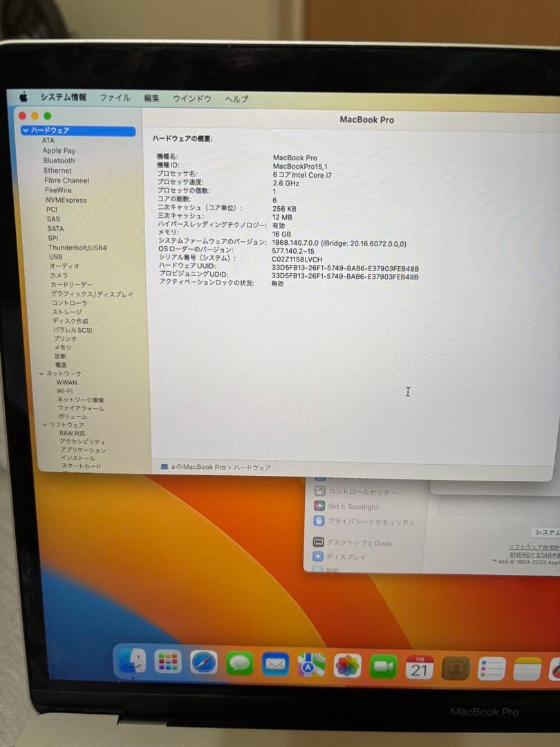560x747 pixels.
Task: Select USB in the sidebar
Action: (56, 257)
